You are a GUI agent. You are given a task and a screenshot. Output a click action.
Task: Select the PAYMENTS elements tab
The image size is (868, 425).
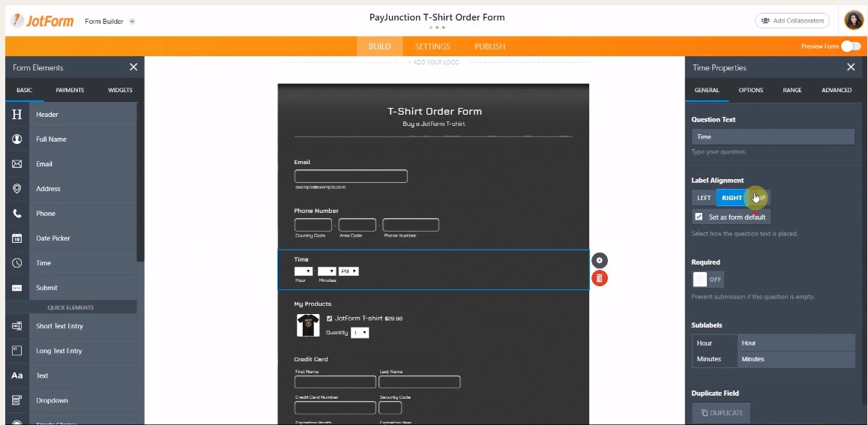pyautogui.click(x=70, y=90)
